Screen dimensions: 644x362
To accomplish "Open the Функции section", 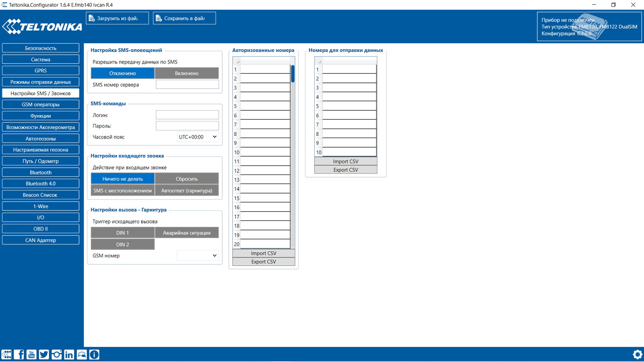I will coord(40,116).
